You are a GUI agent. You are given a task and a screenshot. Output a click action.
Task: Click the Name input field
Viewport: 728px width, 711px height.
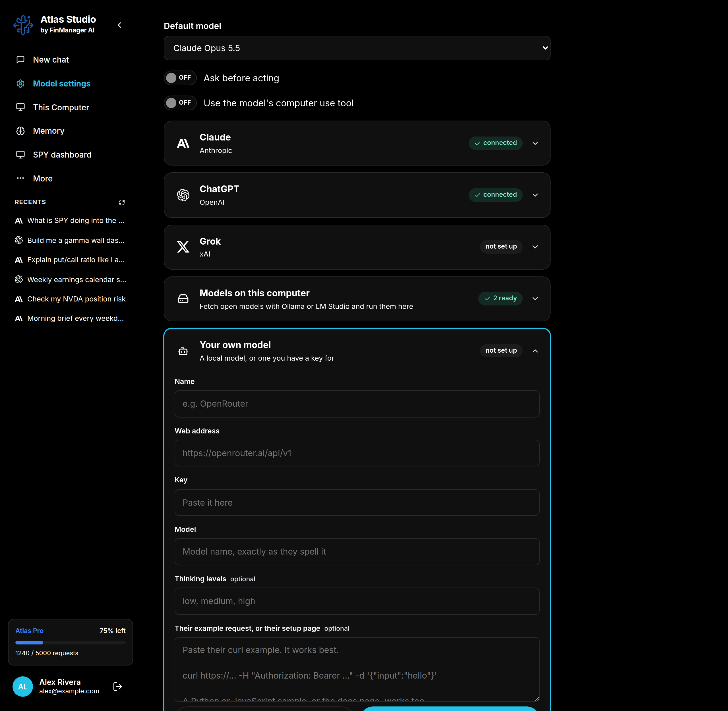[357, 404]
